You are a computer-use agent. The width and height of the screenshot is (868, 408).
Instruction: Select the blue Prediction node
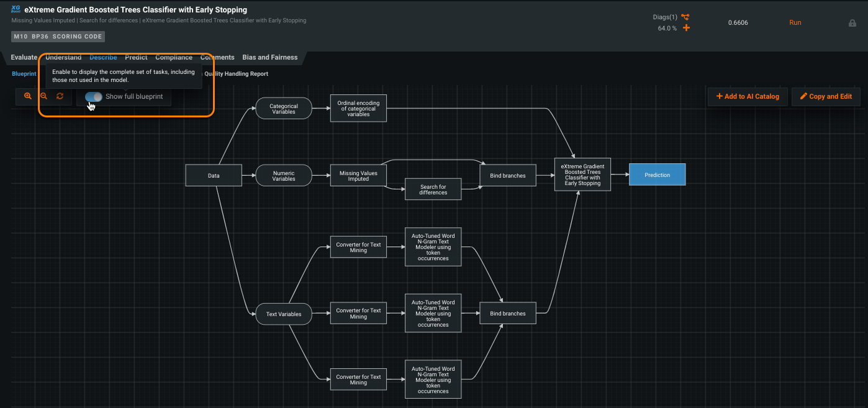pyautogui.click(x=657, y=175)
